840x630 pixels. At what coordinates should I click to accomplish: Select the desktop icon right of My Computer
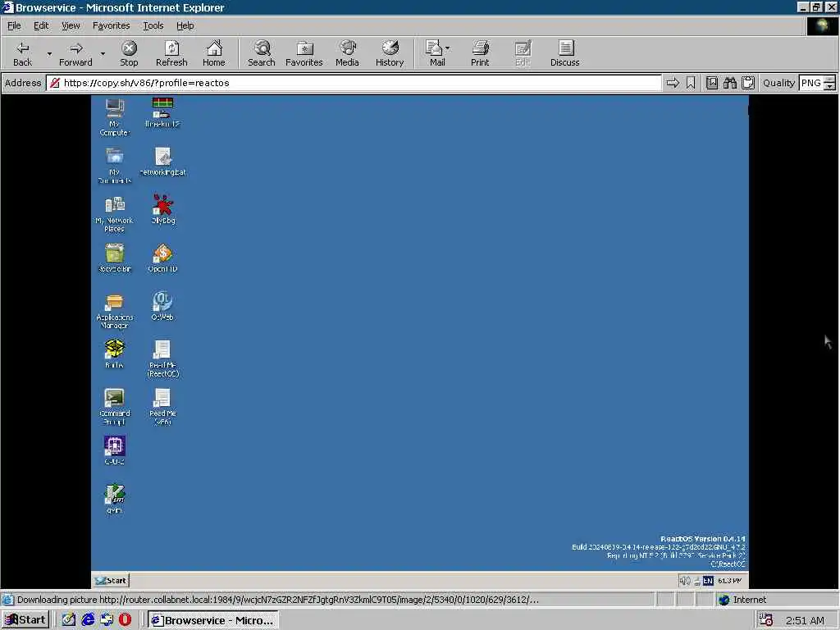point(162,113)
